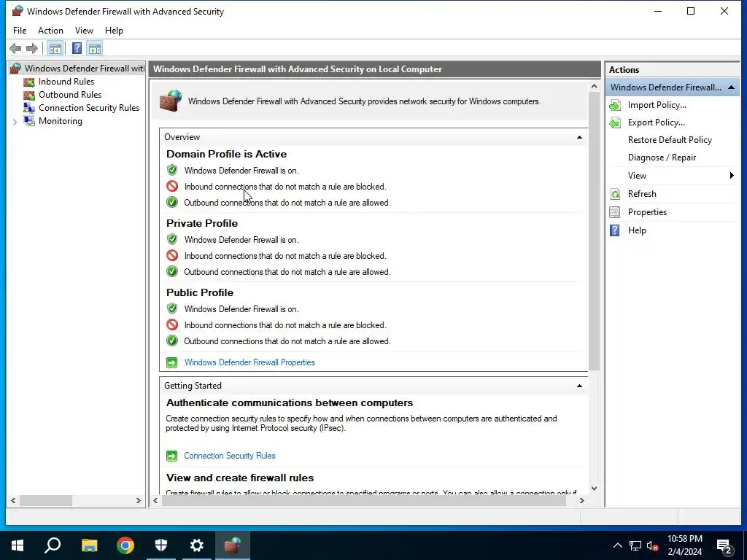The width and height of the screenshot is (747, 560).
Task: Select the Monitoring tree node
Action: 60,121
